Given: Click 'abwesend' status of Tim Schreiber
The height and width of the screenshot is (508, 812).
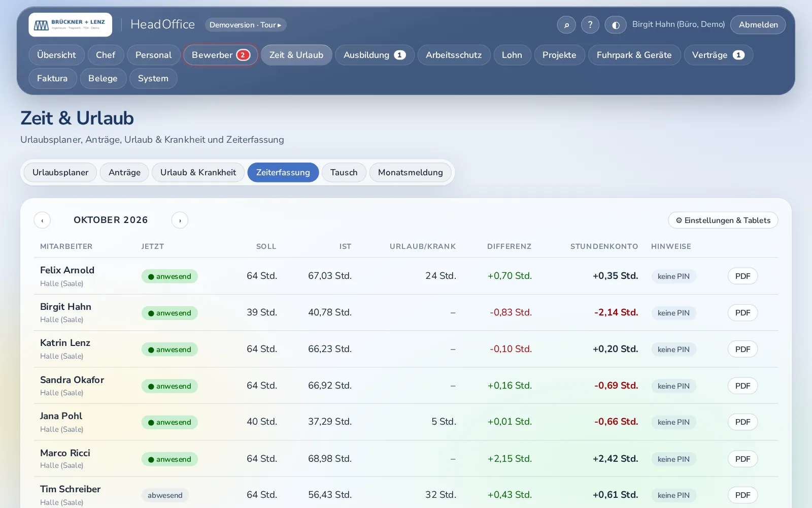Looking at the screenshot, I should [165, 495].
